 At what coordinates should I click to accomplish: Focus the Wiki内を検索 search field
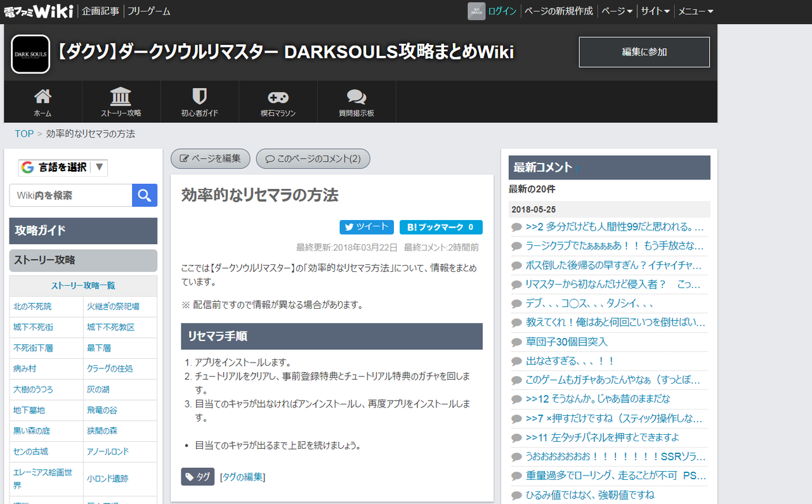point(70,195)
